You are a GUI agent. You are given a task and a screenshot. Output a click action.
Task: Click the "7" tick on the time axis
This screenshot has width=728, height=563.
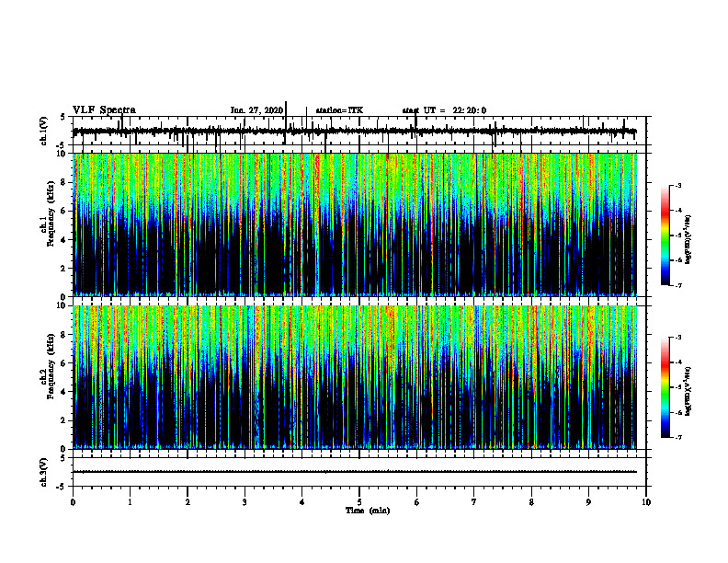474,502
